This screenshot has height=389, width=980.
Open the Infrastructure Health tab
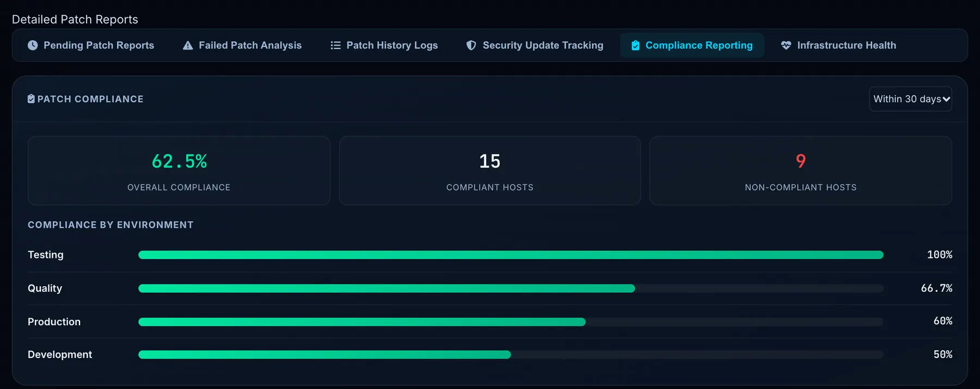[x=838, y=45]
